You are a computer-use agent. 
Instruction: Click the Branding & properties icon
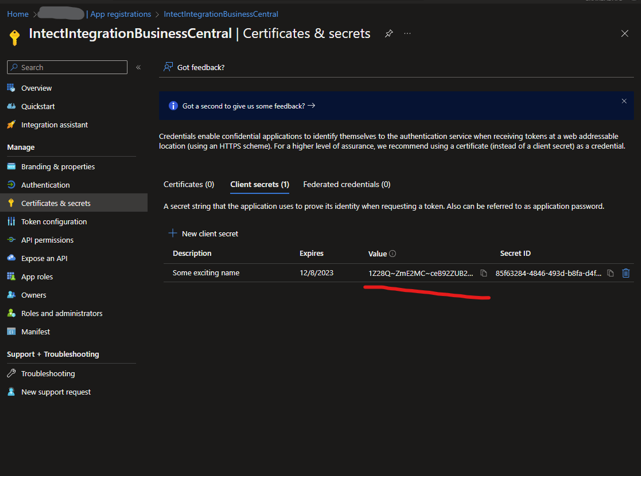[11, 166]
